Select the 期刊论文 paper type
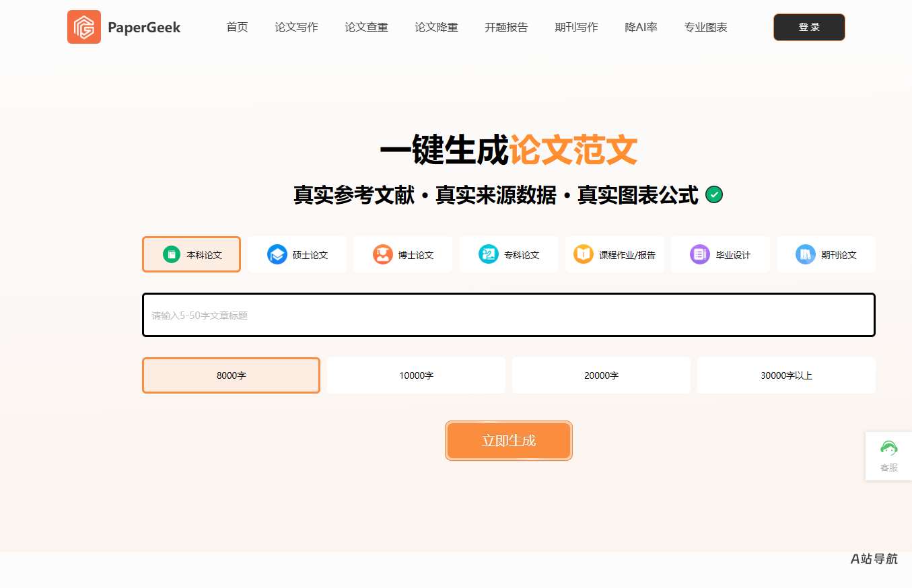Screen dimensions: 912x588 826,254
